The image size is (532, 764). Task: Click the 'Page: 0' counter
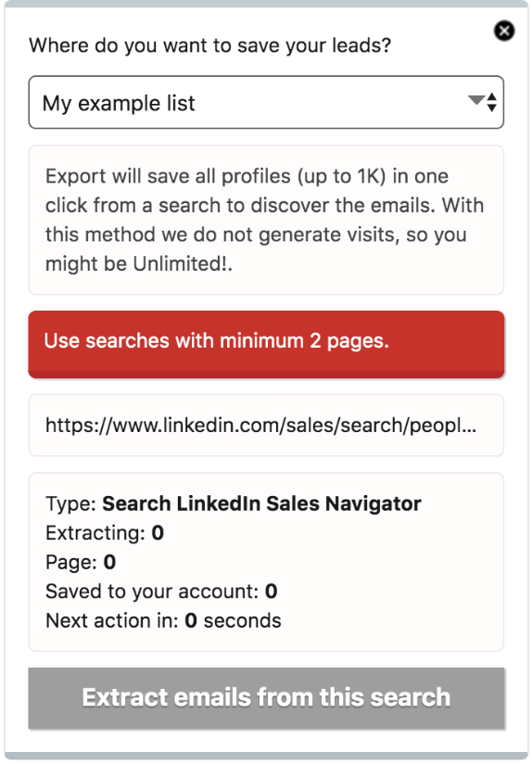coord(81,562)
